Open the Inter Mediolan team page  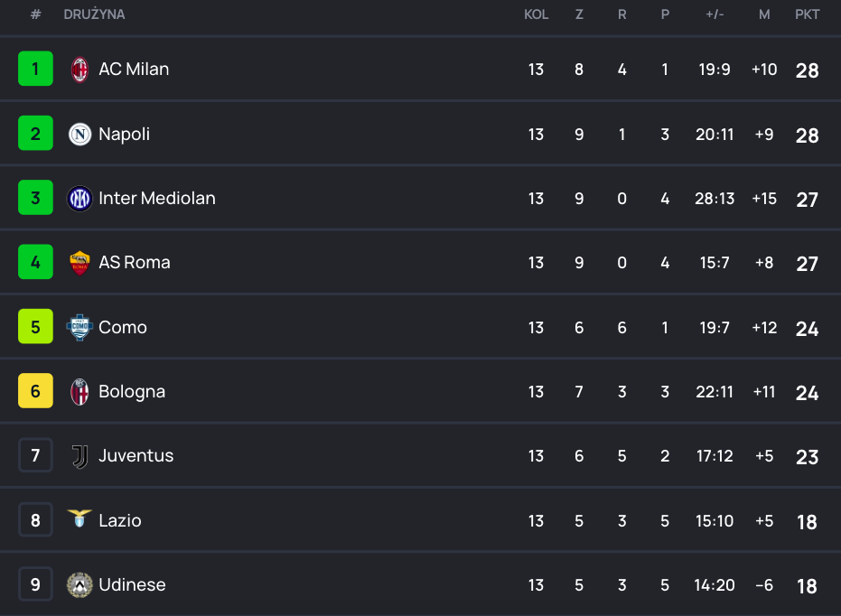pos(157,199)
